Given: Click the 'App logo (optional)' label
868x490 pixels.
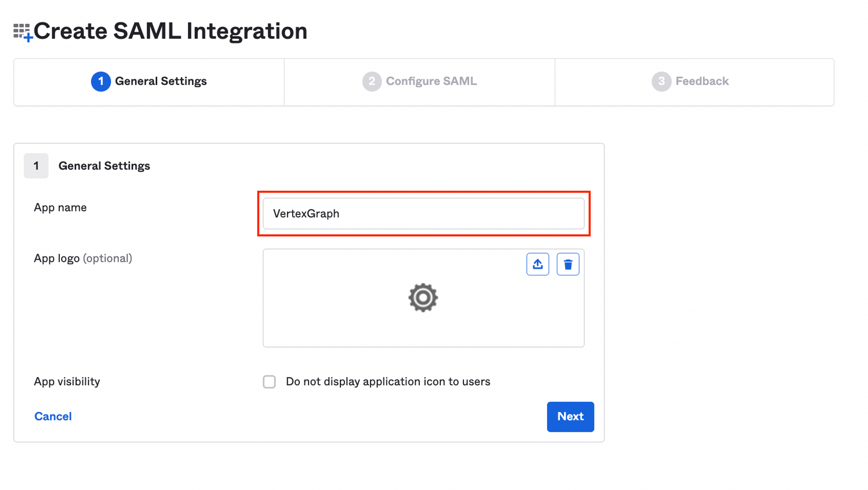Looking at the screenshot, I should pos(83,258).
